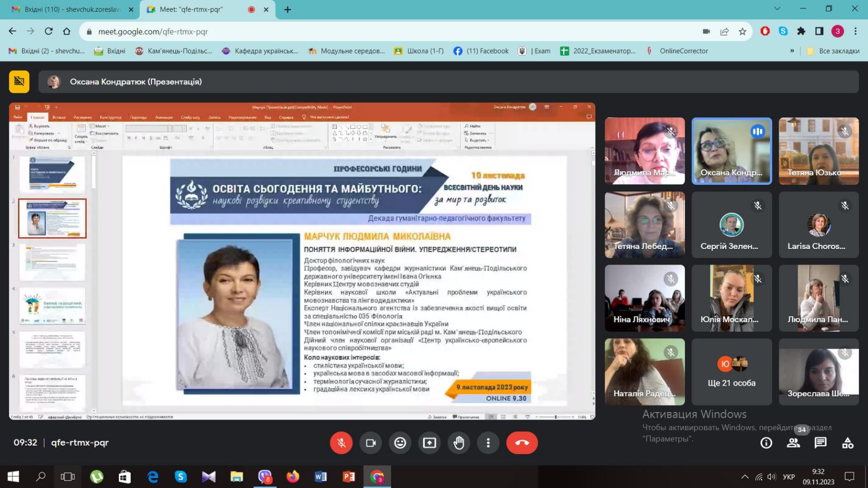Toggle camera in Meet bottom bar
The height and width of the screenshot is (488, 868).
(x=371, y=443)
